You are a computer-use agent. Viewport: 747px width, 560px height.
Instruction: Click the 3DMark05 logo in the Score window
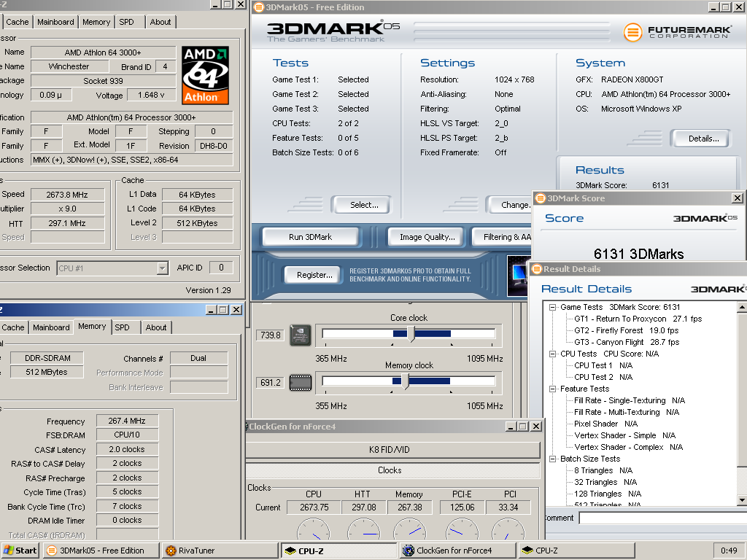click(x=705, y=218)
